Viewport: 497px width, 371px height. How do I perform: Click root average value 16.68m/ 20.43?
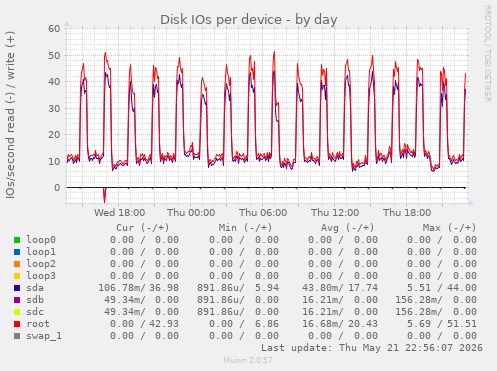pos(340,324)
